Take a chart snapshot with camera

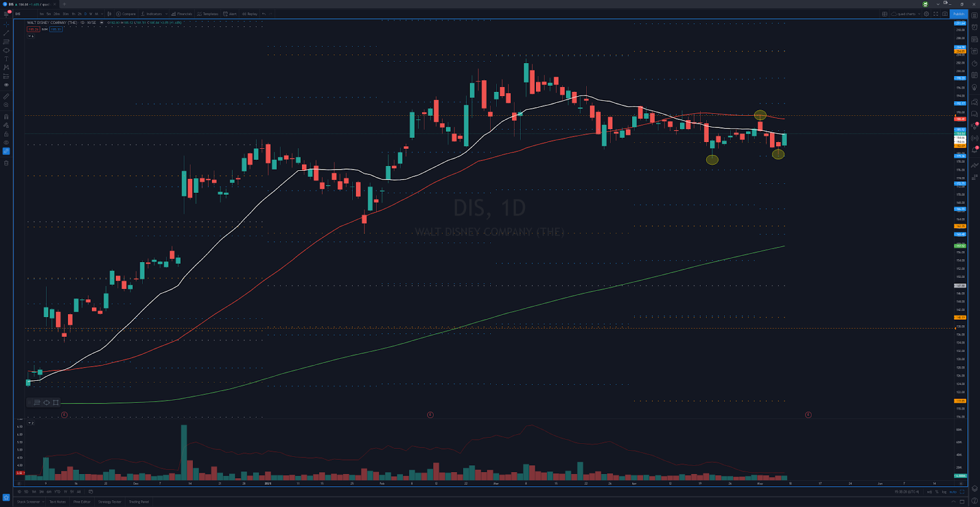(x=945, y=13)
